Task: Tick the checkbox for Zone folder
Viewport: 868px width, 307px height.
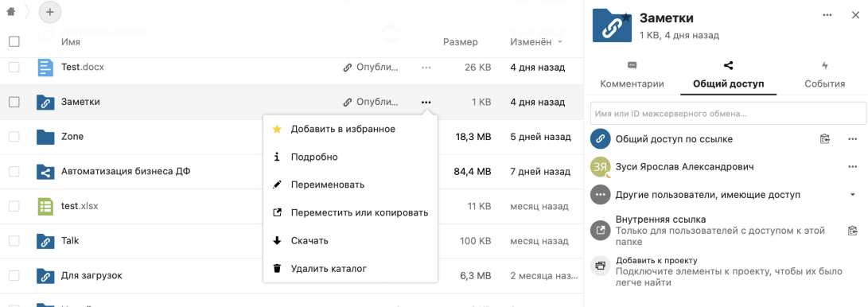Action: tap(14, 137)
